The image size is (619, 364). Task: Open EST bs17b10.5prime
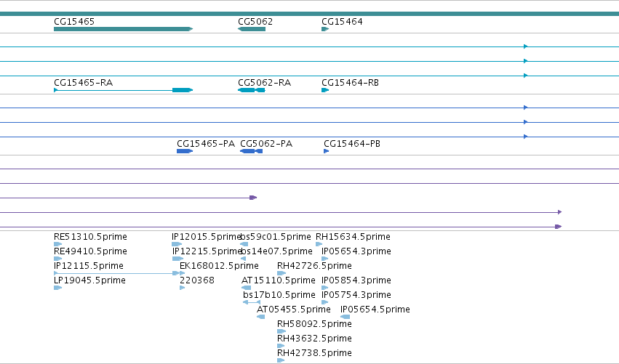tap(279, 295)
